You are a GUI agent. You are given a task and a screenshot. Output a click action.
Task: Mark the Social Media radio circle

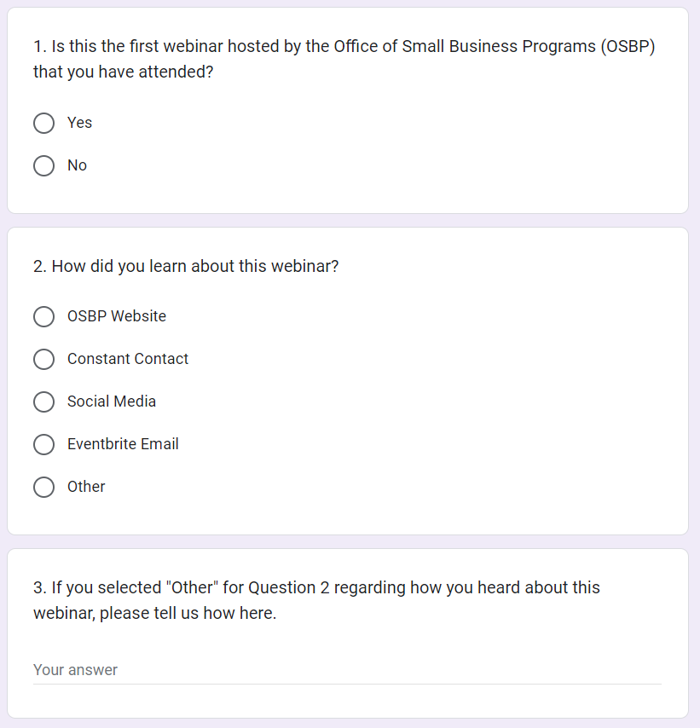(x=44, y=402)
